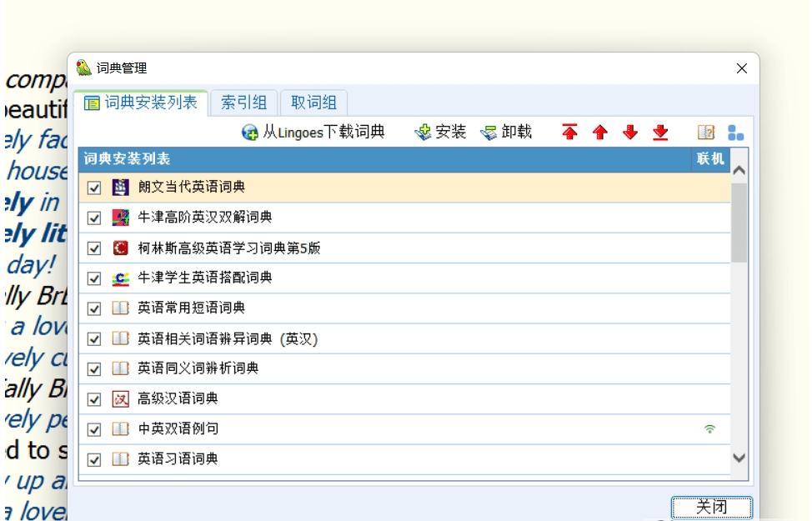The image size is (812, 521).
Task: Click book icon of 中英双语例句
Action: [121, 428]
